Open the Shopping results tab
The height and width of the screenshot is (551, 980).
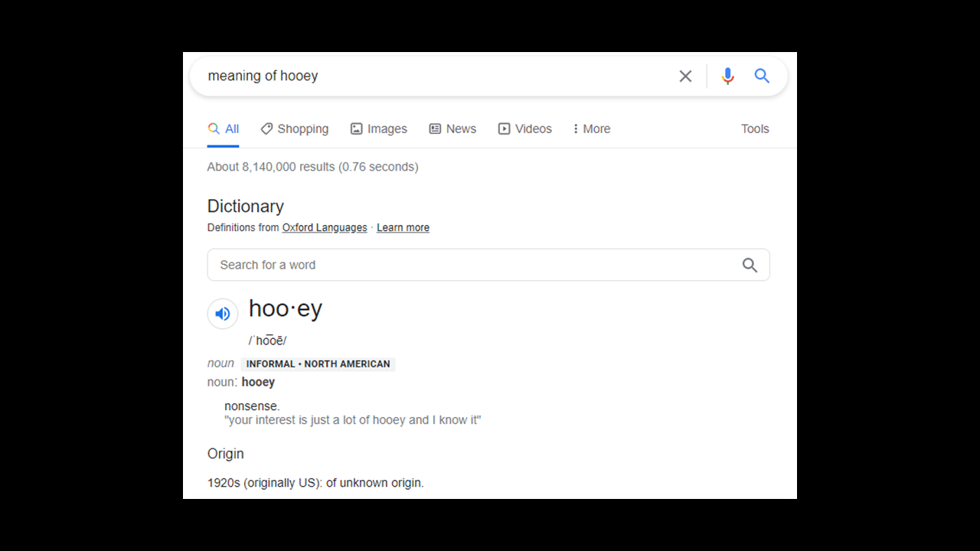(x=295, y=129)
